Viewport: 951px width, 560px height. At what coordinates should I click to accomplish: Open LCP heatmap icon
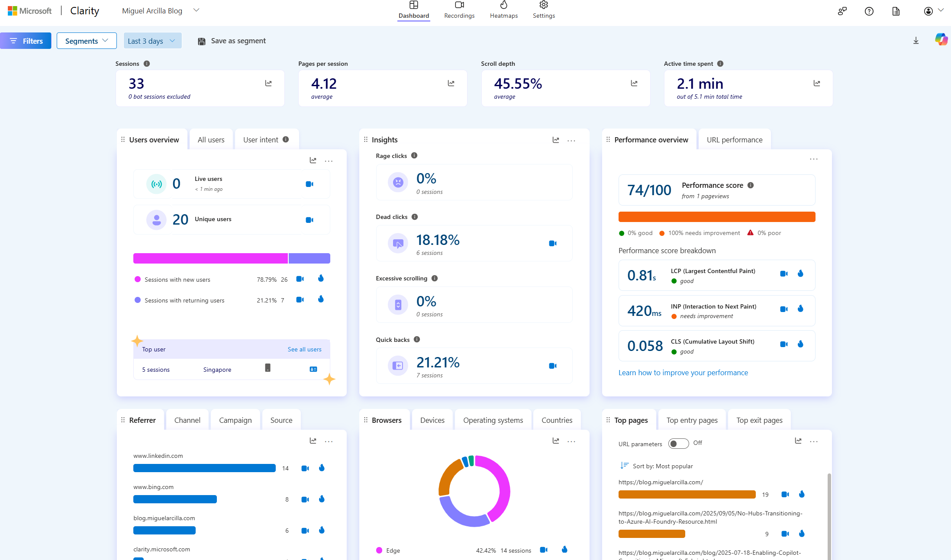(800, 273)
